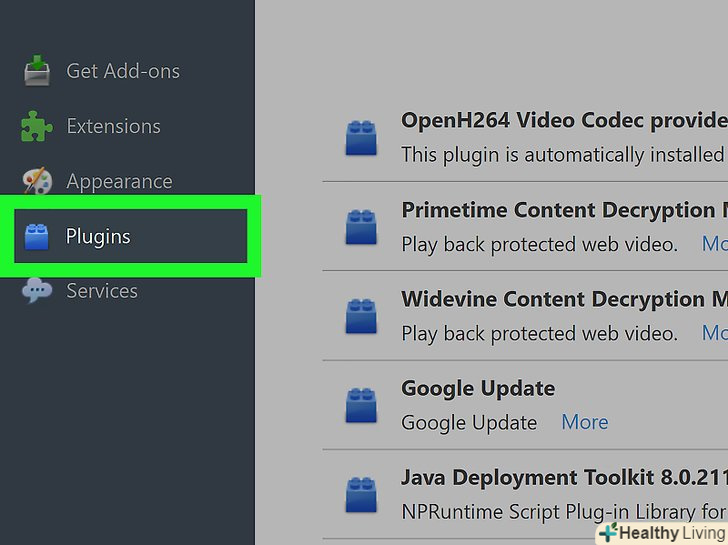Open the Services section
This screenshot has height=545, width=728.
(102, 291)
